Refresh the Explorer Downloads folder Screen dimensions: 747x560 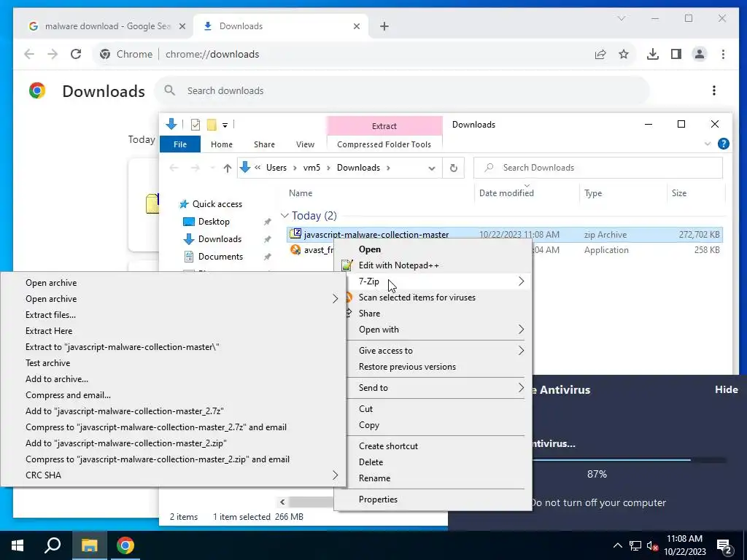point(454,168)
